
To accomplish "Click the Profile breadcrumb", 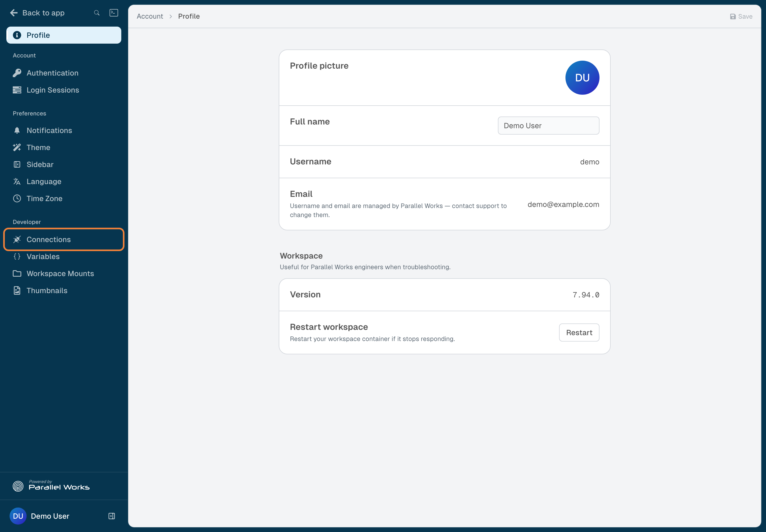I will pyautogui.click(x=189, y=16).
